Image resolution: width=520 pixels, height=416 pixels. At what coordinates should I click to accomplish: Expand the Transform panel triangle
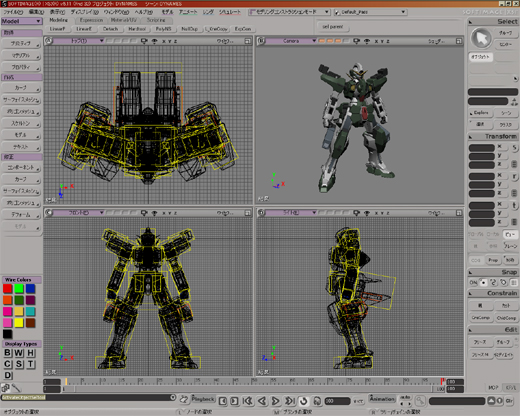[x=470, y=137]
